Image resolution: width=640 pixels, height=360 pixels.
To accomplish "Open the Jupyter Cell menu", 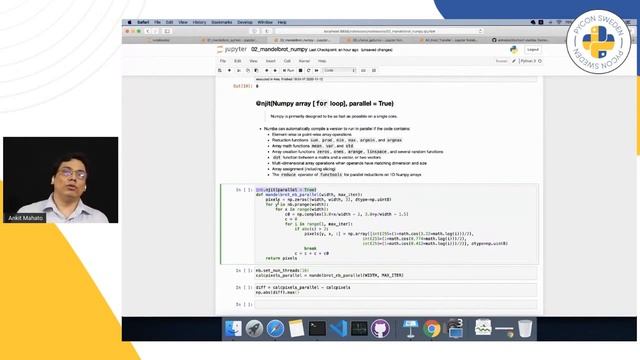I will tap(287, 61).
